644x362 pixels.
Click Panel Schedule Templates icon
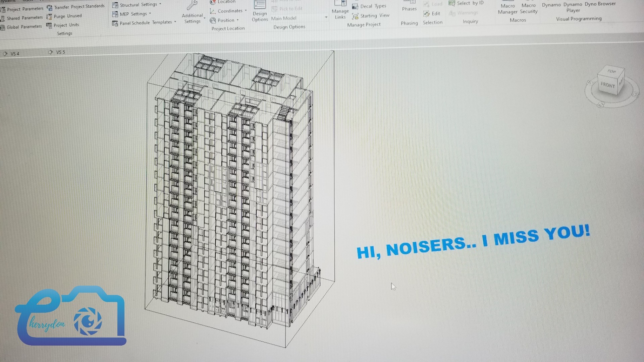(x=115, y=23)
